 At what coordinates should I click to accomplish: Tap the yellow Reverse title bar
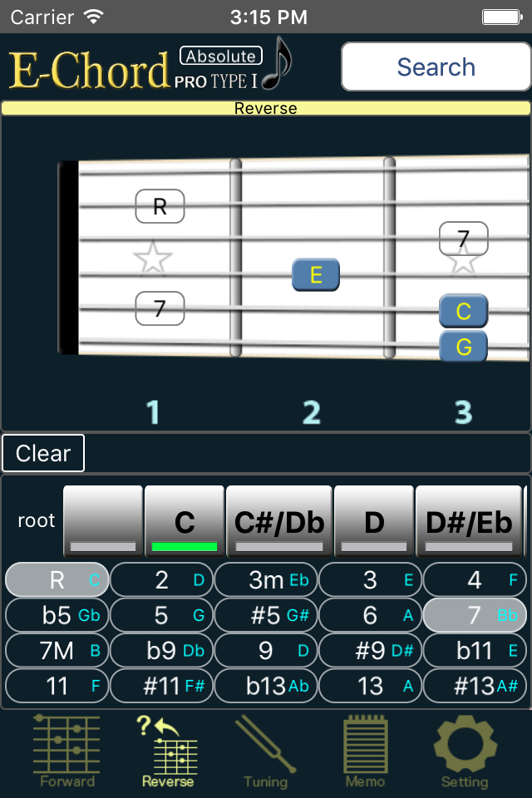(266, 108)
